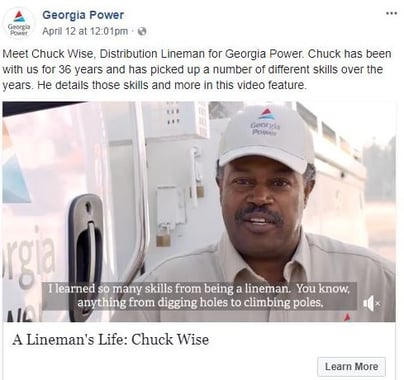Click the video subtitle caption overlay

(x=199, y=296)
